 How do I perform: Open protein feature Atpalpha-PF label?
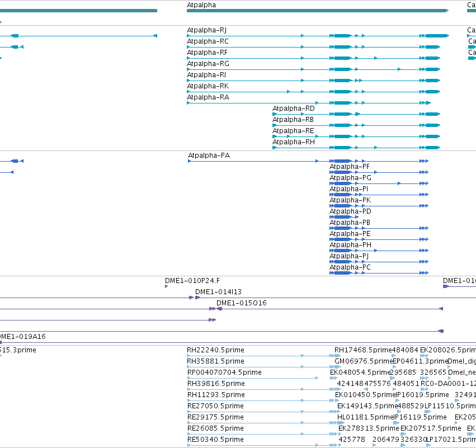(x=350, y=167)
